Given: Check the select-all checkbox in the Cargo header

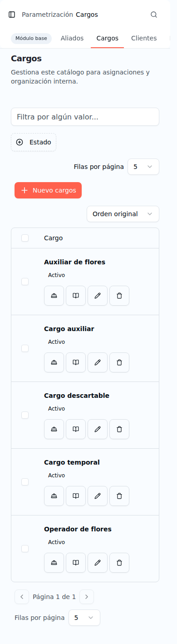Looking at the screenshot, I should point(25,238).
